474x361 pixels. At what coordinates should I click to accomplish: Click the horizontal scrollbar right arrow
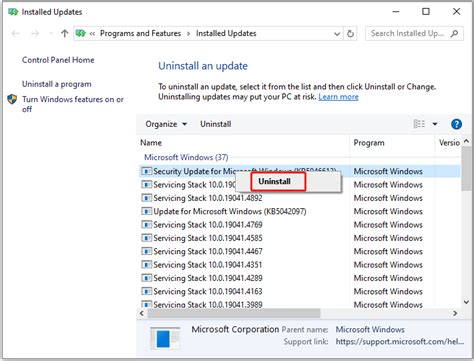pyautogui.click(x=455, y=313)
